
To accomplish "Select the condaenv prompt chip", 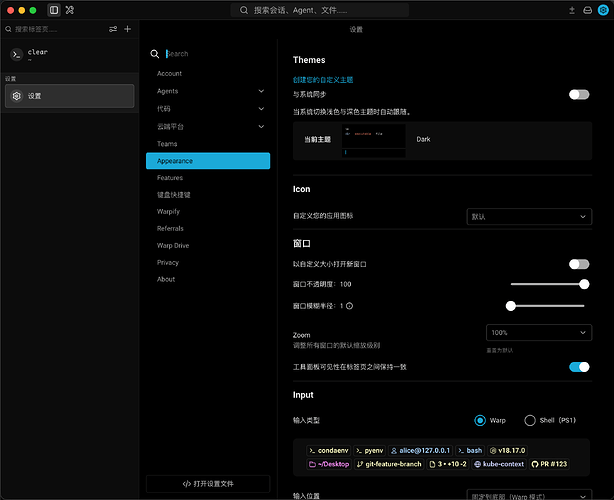I will pos(329,451).
